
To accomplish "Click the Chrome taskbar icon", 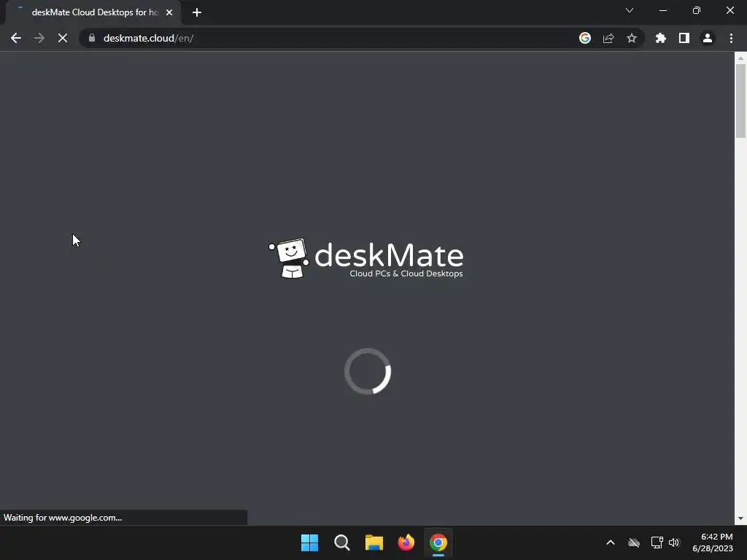I will click(438, 542).
